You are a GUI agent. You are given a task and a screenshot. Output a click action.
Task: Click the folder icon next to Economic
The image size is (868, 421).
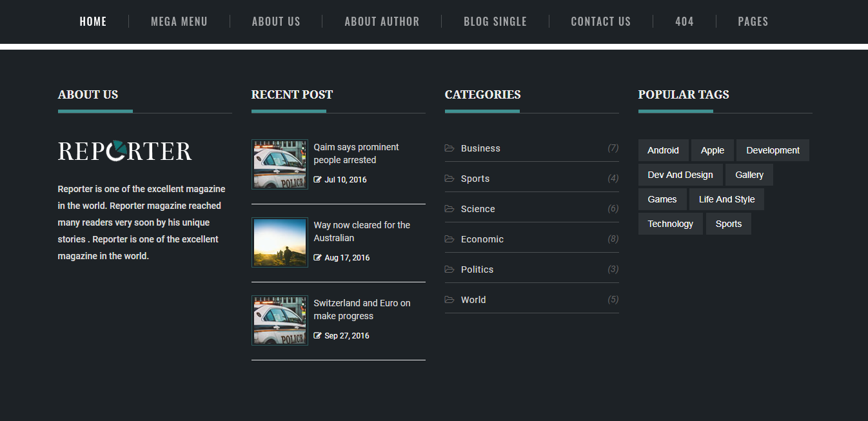[x=449, y=239]
